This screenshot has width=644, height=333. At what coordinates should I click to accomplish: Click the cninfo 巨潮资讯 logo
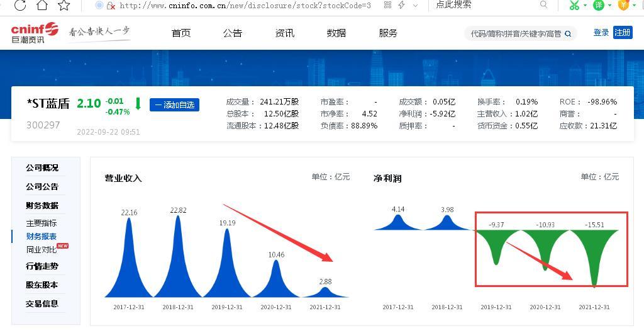click(35, 33)
